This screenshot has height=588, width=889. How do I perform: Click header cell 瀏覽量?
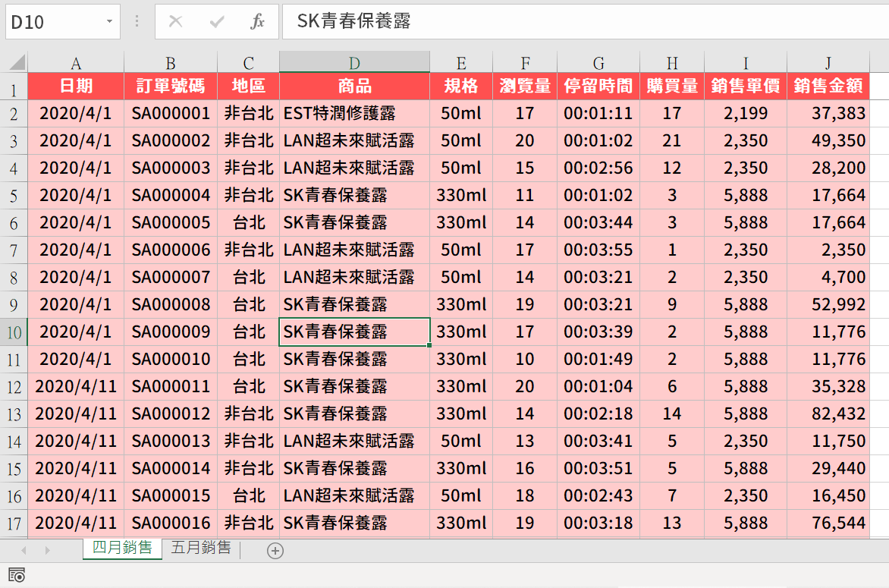coord(525,86)
